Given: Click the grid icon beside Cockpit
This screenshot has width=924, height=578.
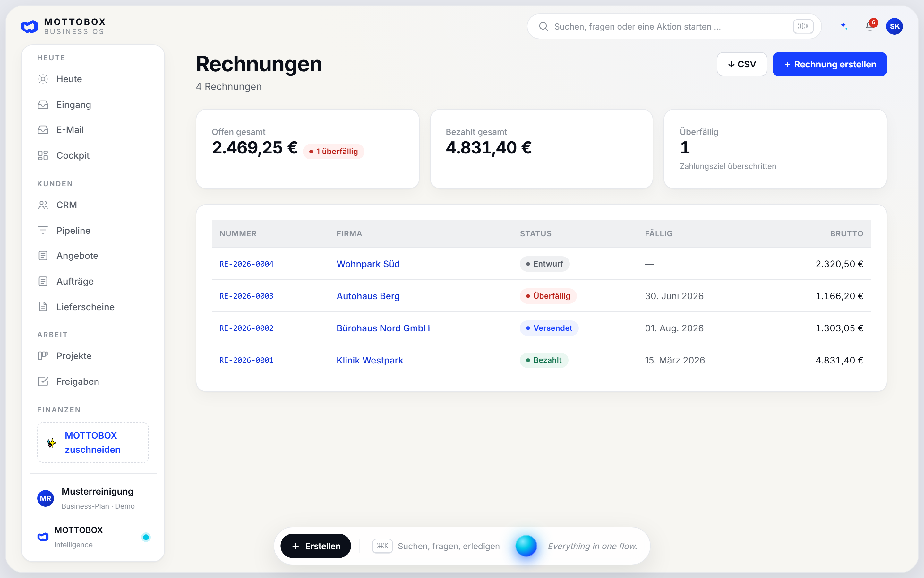Looking at the screenshot, I should coord(43,156).
